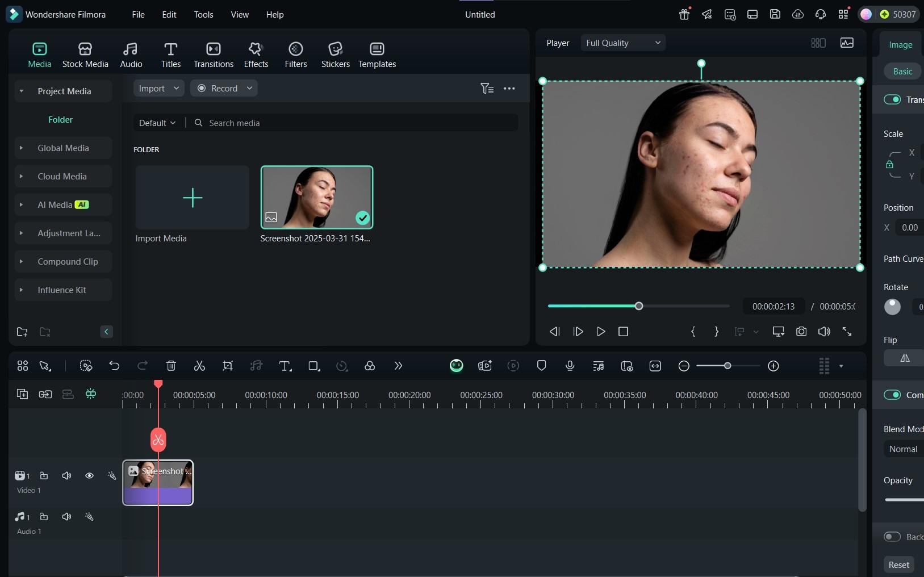This screenshot has height=577, width=924.
Task: Click the redo arrow icon
Action: 143,366
